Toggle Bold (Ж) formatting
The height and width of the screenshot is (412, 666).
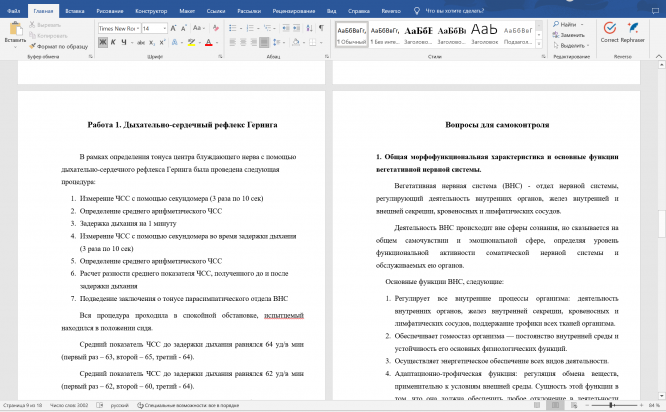[105, 44]
